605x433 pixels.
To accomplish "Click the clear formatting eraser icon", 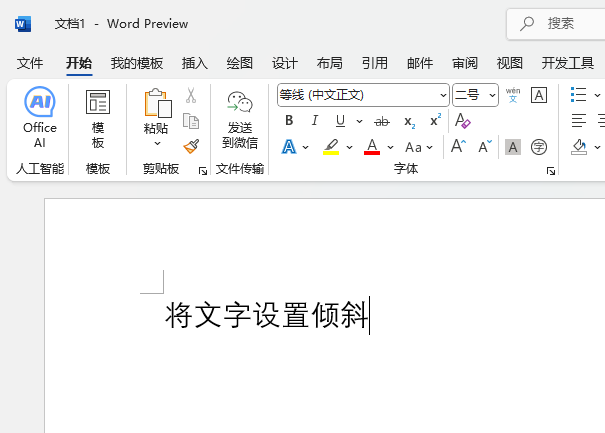I will 462,121.
